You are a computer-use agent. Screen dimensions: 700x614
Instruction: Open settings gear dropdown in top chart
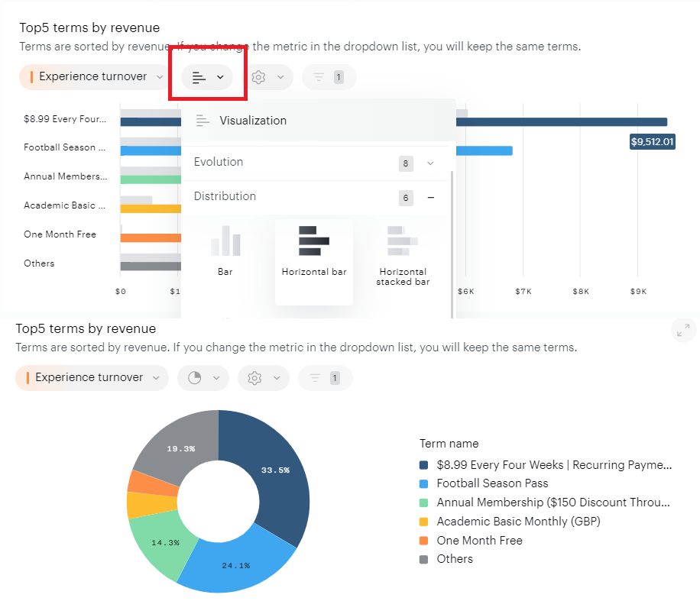267,77
